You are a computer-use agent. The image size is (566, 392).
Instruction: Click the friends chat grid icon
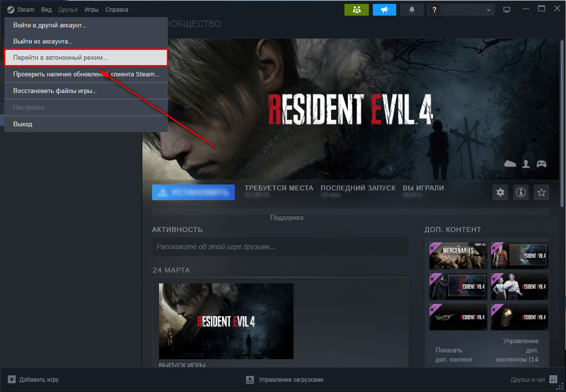click(553, 379)
